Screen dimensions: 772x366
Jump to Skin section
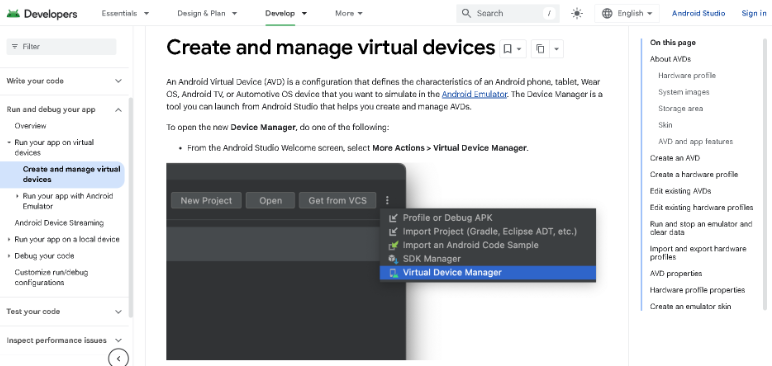pyautogui.click(x=665, y=125)
